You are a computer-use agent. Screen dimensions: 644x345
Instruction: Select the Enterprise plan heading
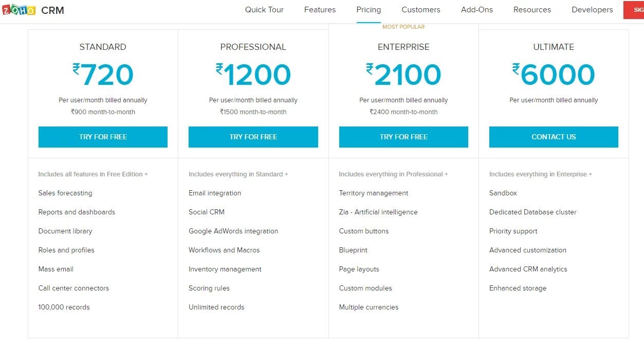coord(403,47)
